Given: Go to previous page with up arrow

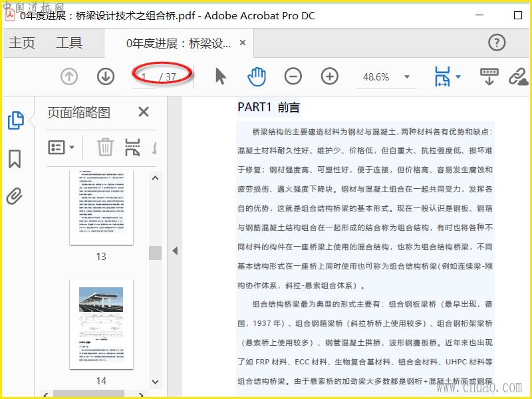Looking at the screenshot, I should click(69, 76).
